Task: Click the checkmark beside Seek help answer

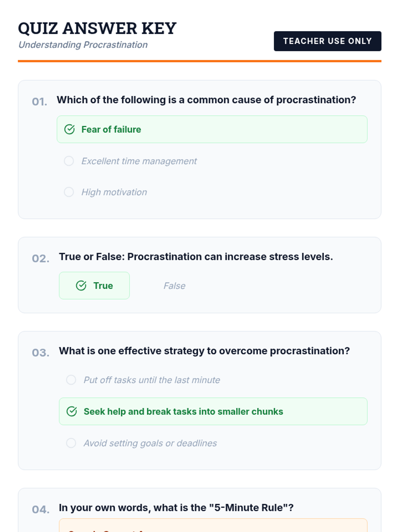Action: click(71, 411)
